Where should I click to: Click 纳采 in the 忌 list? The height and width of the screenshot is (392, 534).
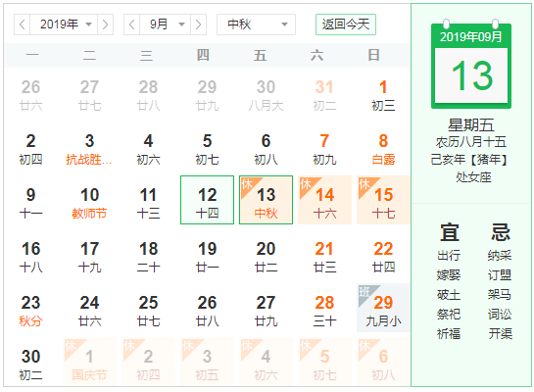click(500, 255)
